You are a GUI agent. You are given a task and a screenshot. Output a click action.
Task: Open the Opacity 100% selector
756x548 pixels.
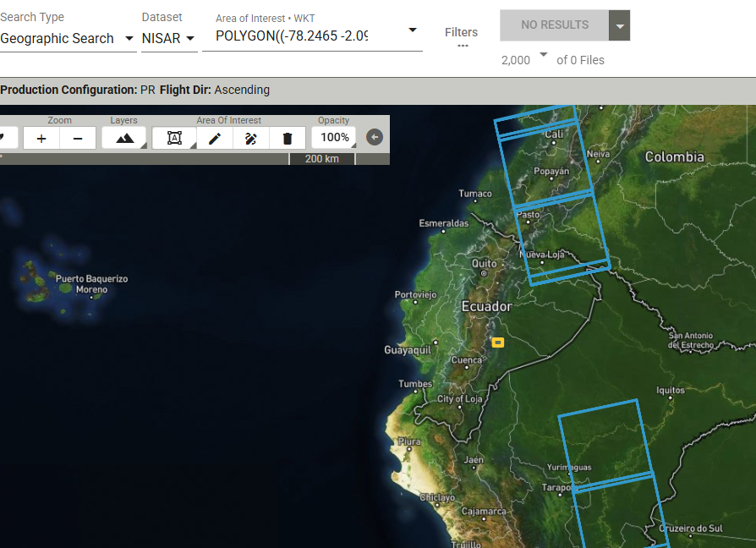click(334, 137)
